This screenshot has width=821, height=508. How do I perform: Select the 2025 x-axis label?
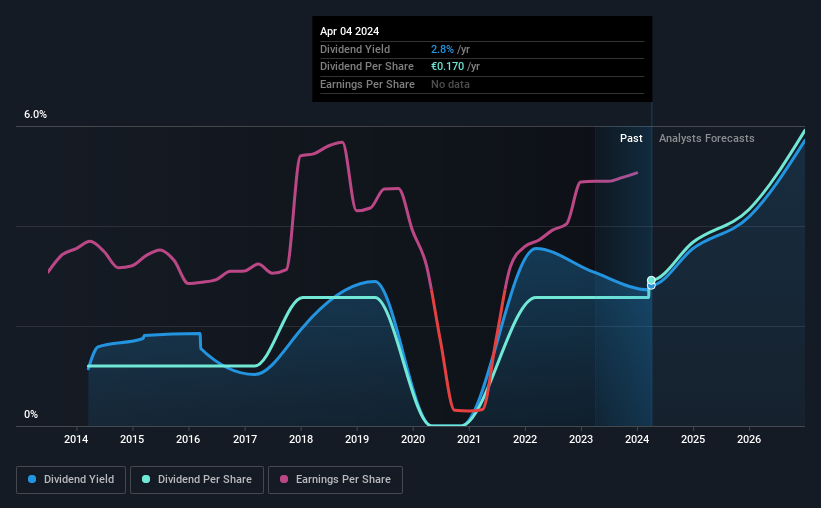pos(693,439)
